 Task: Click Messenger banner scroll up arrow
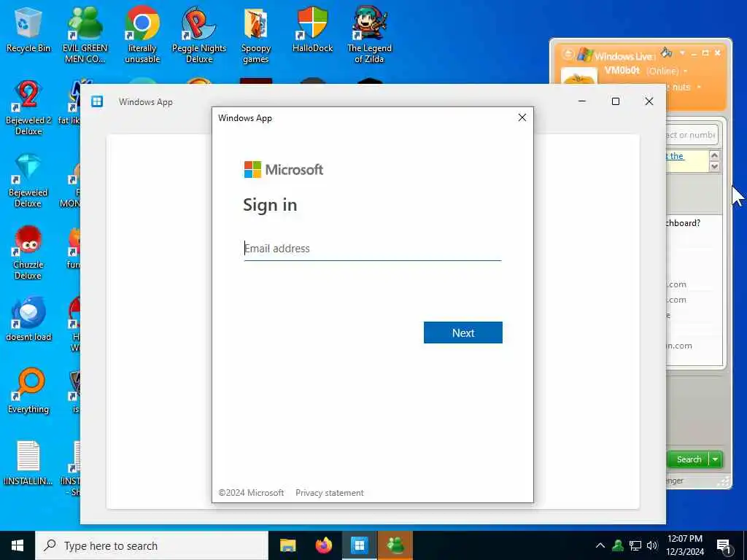(x=714, y=156)
